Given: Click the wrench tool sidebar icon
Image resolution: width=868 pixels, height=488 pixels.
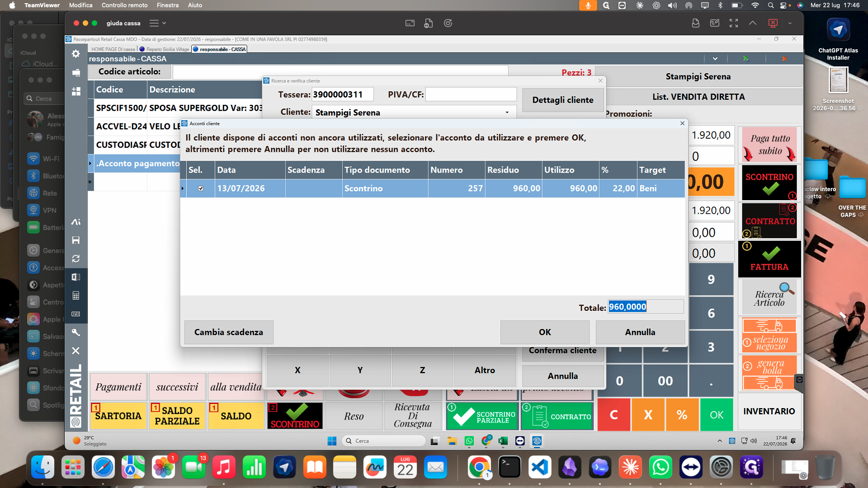Looking at the screenshot, I should pyautogui.click(x=76, y=333).
